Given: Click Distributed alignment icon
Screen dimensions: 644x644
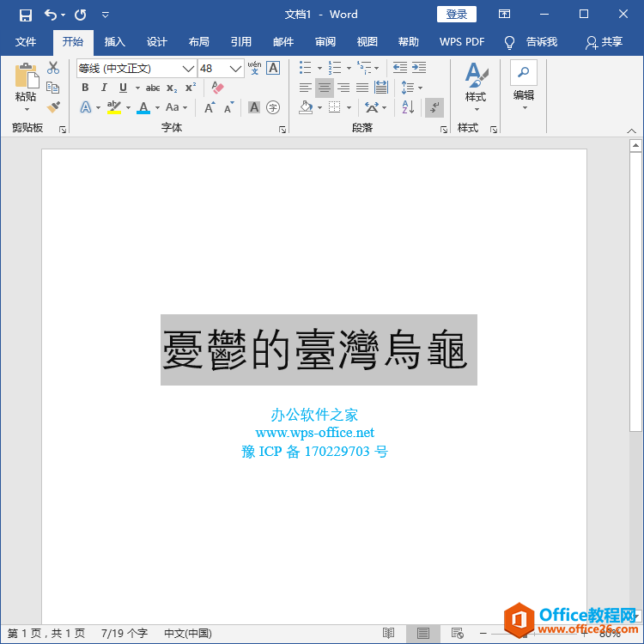Looking at the screenshot, I should 381,88.
